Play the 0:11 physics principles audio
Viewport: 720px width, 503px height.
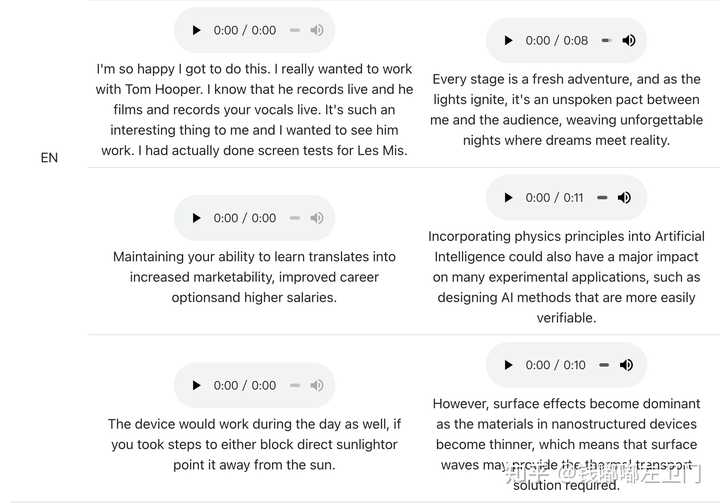pos(508,198)
